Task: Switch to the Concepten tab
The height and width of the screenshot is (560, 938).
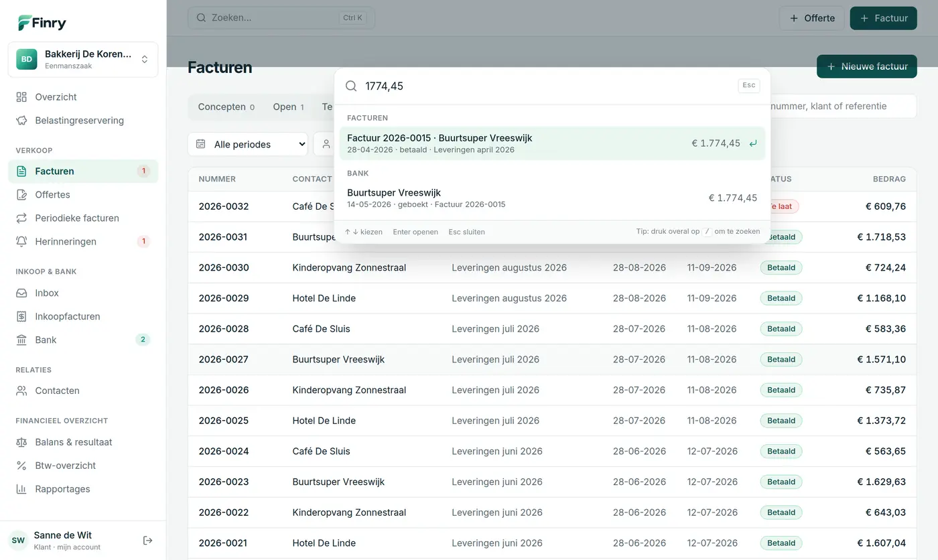Action: pos(226,107)
